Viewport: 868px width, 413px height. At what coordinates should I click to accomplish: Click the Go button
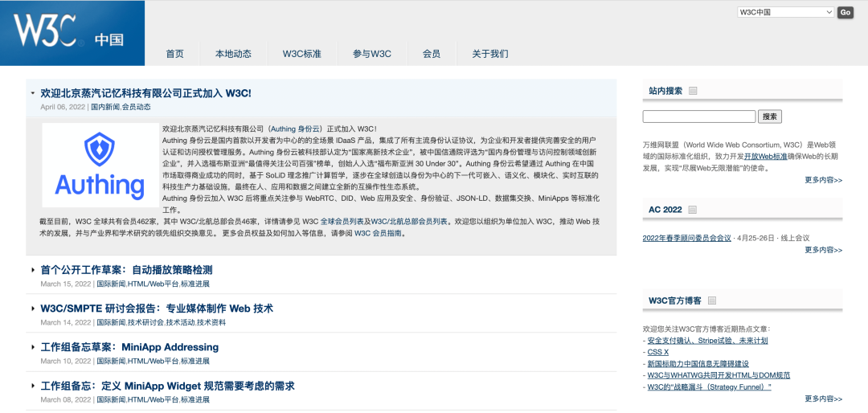click(x=845, y=12)
